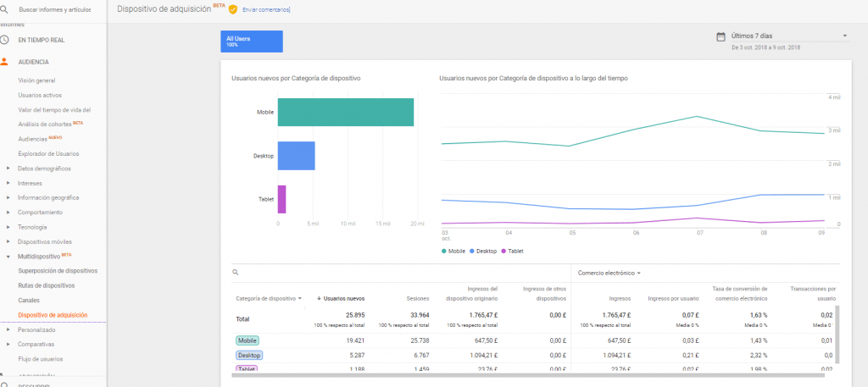Viewport: 868px width, 387px height.
Task: Toggle the Mobile legend dot
Action: click(444, 251)
